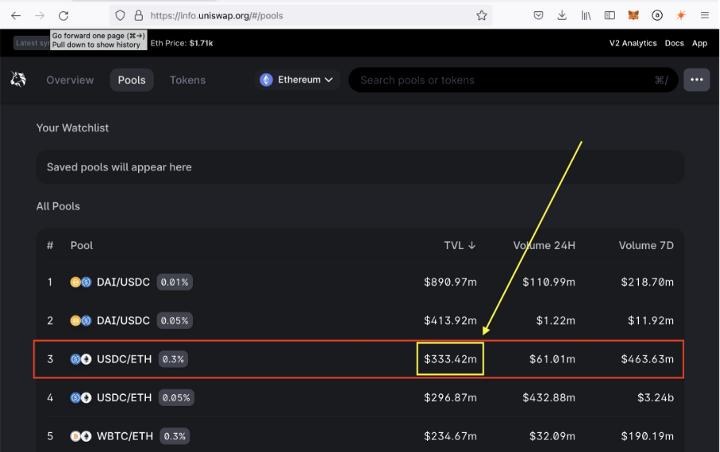Click the DAI/USDC 0.01% token pair icons
720x452 pixels.
(80, 282)
